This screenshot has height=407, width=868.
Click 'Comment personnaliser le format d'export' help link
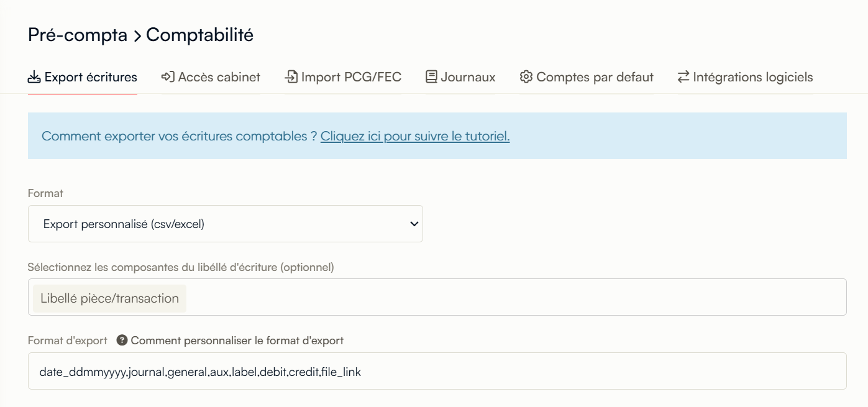pyautogui.click(x=237, y=341)
